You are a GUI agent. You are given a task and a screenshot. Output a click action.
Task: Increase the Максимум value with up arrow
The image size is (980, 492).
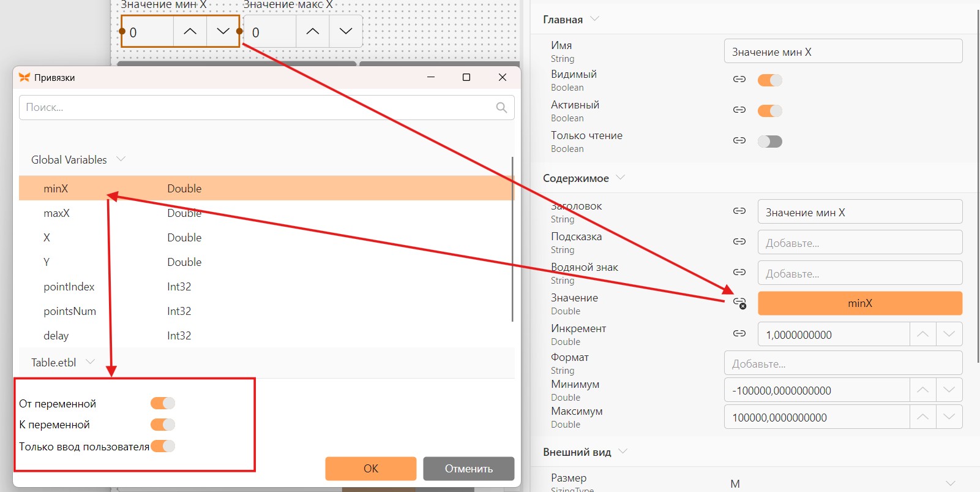(922, 417)
